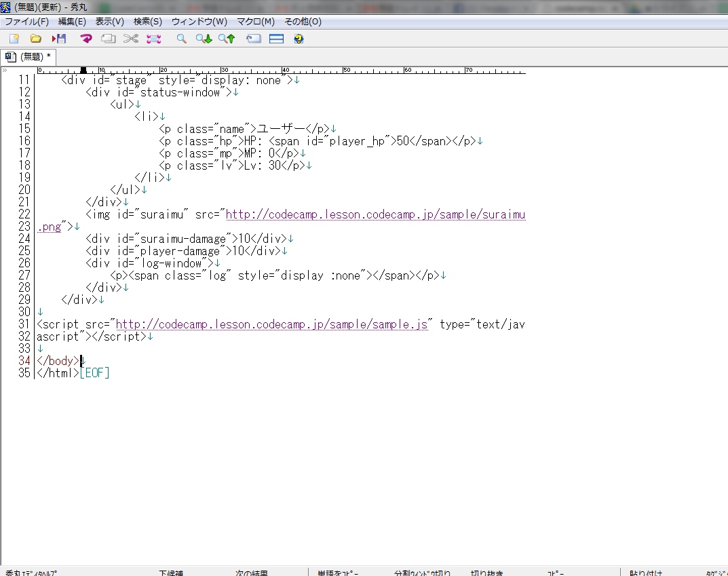728x576 pixels.
Task: Click the Hidemaru app icon in the title bar
Action: coord(5,7)
